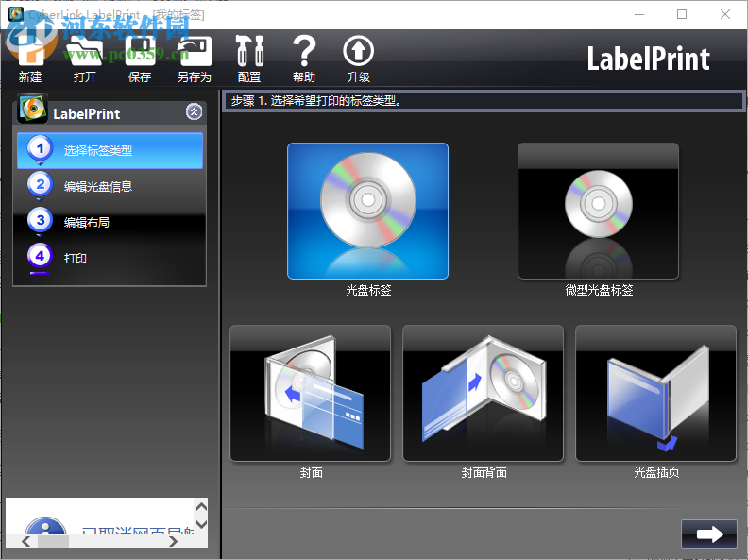Click the 新建 (New) toolbar icon
The image size is (748, 560).
coord(30,58)
